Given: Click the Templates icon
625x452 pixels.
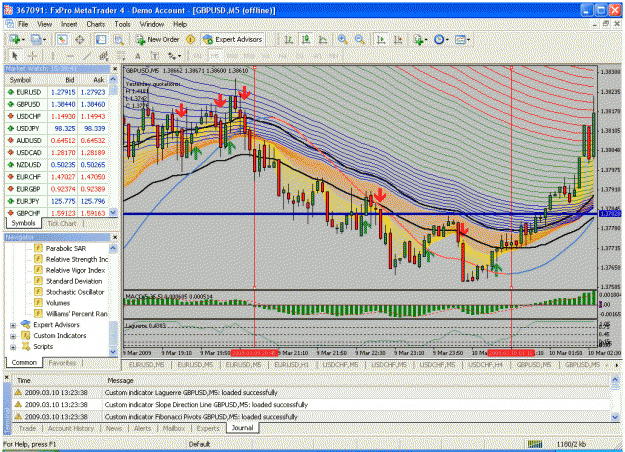Looking at the screenshot, I should pos(460,39).
